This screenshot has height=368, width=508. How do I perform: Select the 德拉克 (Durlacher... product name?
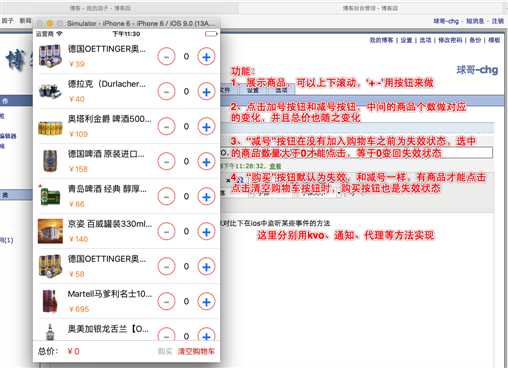pos(107,84)
